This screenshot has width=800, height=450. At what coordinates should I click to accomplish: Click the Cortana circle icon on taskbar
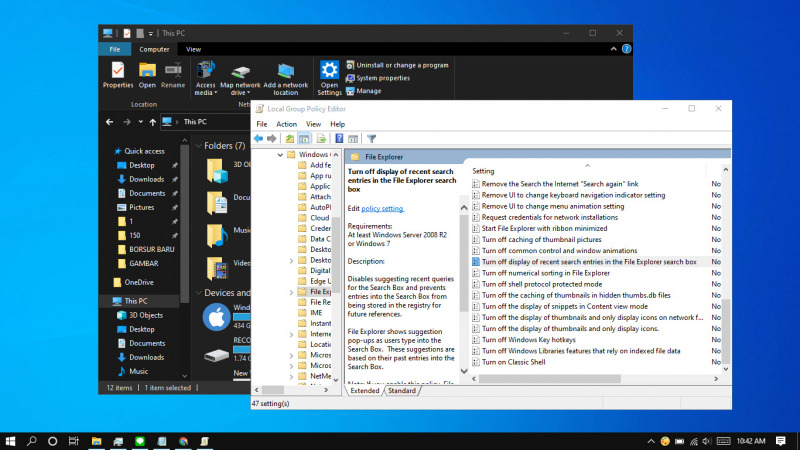53,441
